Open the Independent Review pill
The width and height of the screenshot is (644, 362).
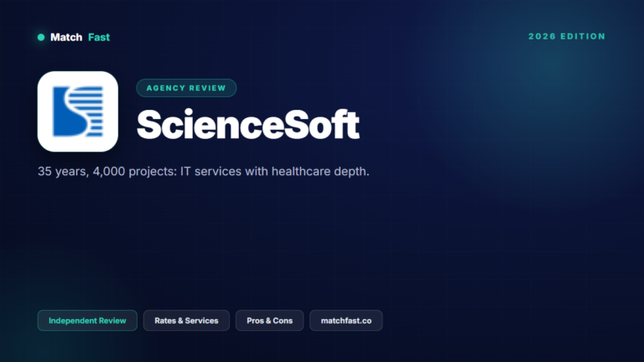click(x=87, y=321)
